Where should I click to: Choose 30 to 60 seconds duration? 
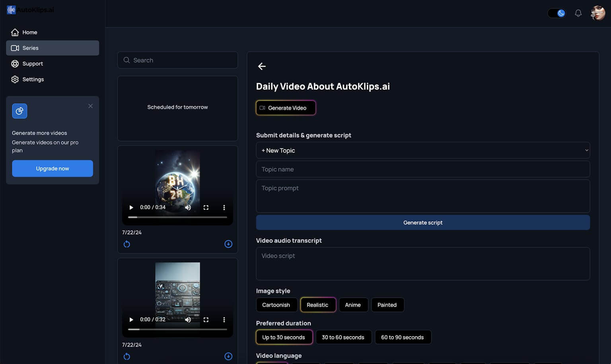(x=343, y=337)
